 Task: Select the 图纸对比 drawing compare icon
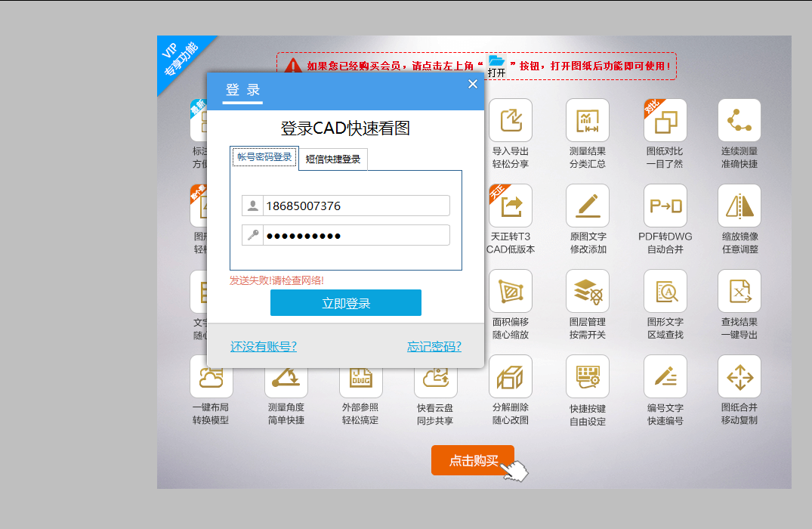coord(665,120)
